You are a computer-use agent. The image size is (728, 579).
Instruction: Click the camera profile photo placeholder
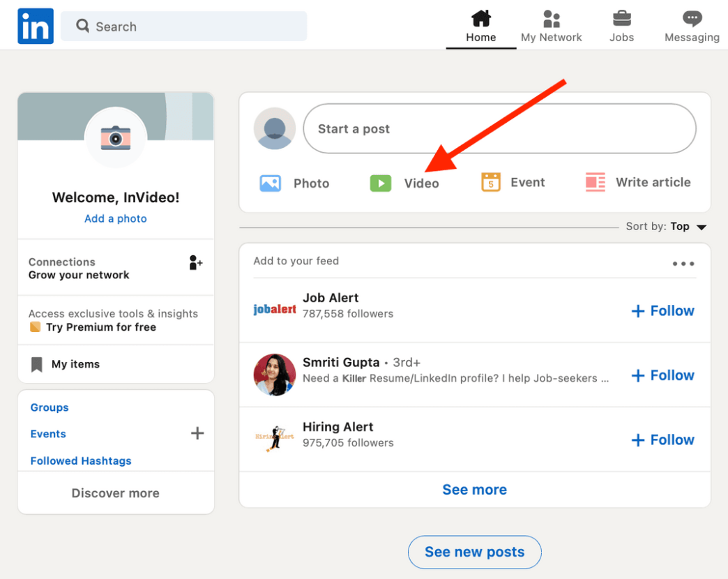116,137
